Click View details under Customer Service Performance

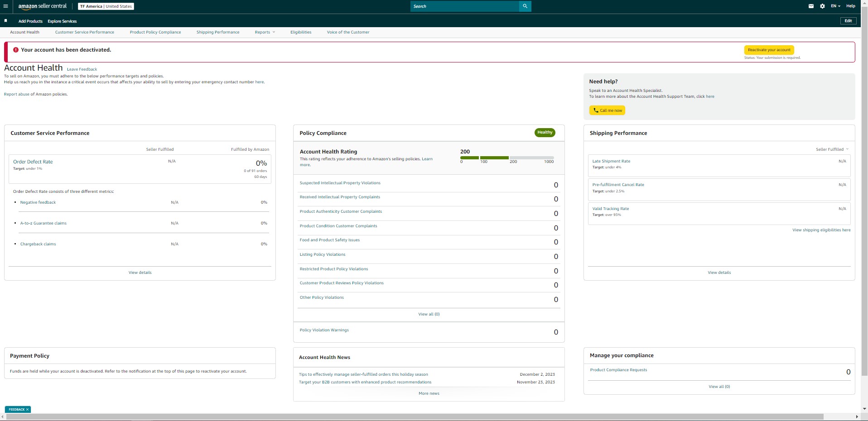140,273
